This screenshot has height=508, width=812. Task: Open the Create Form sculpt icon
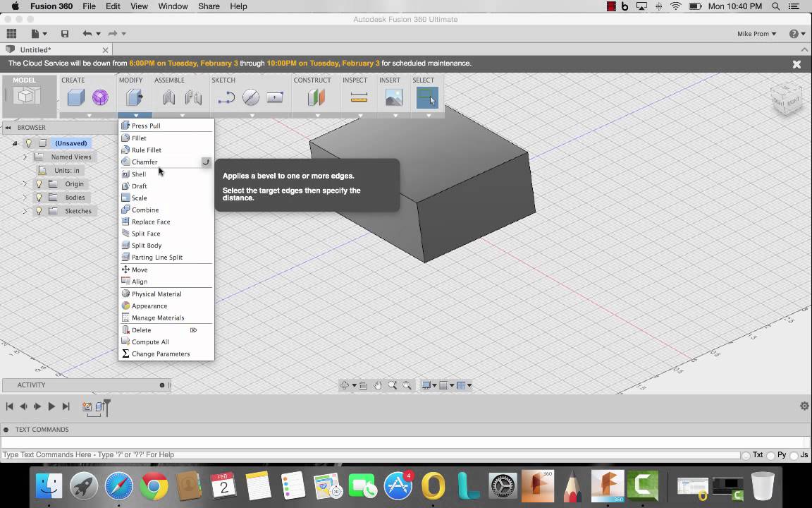101,97
